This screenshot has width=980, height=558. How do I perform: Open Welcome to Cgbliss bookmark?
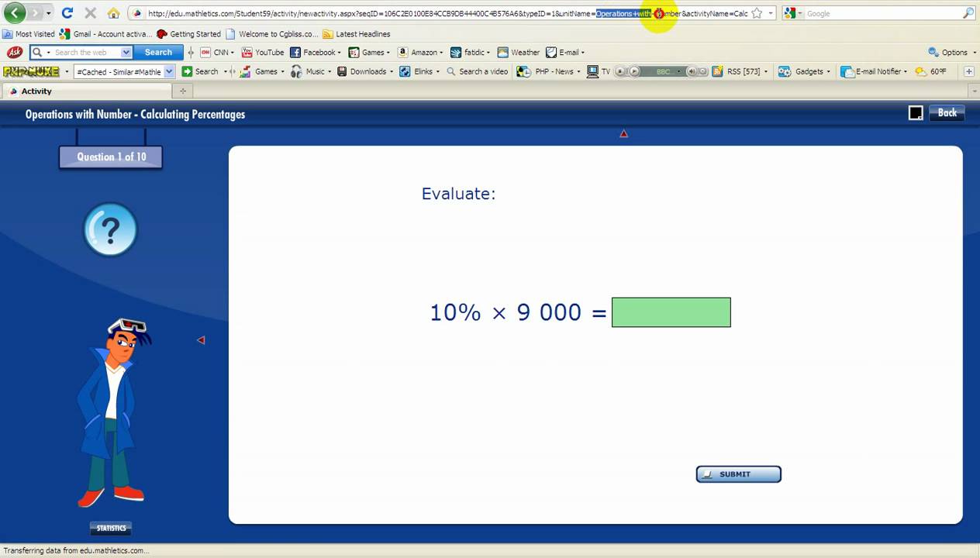pyautogui.click(x=271, y=34)
